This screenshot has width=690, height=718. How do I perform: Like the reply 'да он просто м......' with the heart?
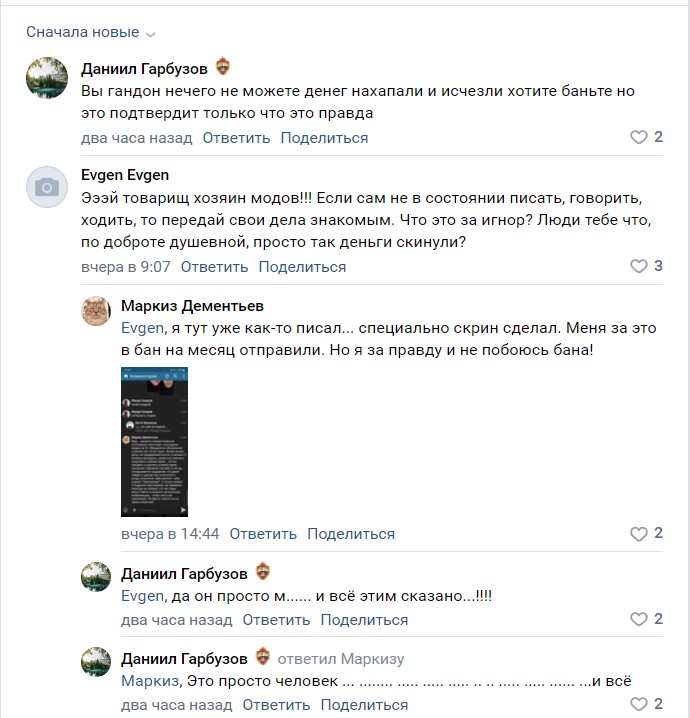pyautogui.click(x=638, y=619)
